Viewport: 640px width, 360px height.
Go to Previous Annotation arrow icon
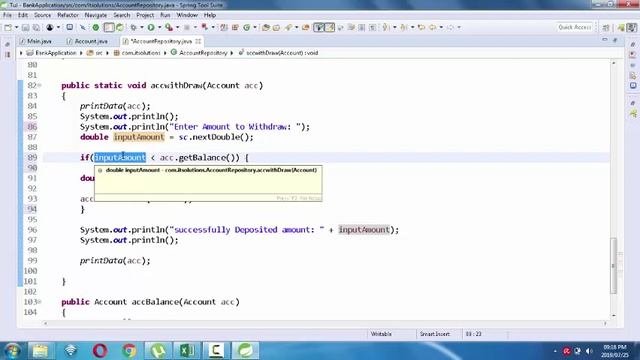(404, 27)
